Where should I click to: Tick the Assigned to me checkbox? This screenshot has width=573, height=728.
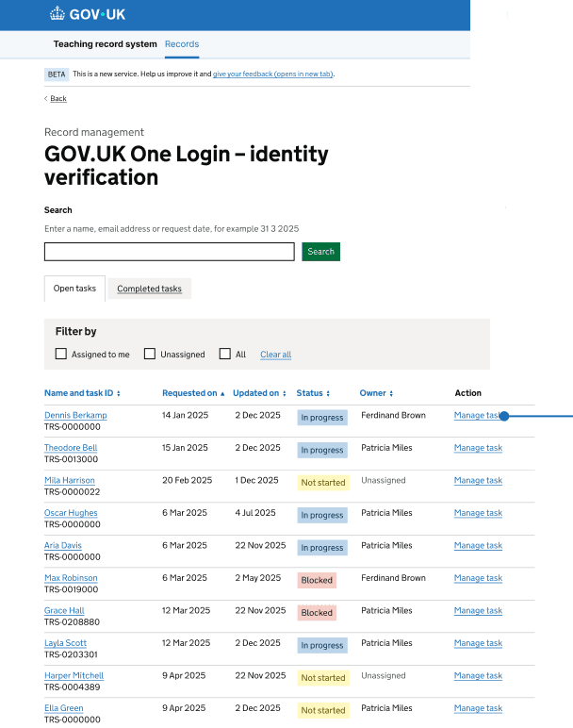click(x=61, y=355)
